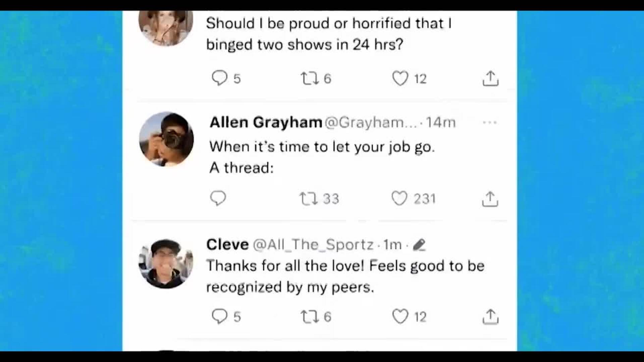Share Cleve's thanks tweet
This screenshot has width=644, height=362.
(x=490, y=316)
